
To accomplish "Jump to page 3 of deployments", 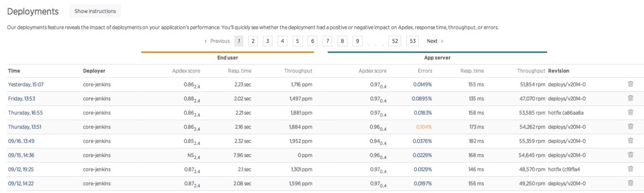I will click(x=268, y=41).
